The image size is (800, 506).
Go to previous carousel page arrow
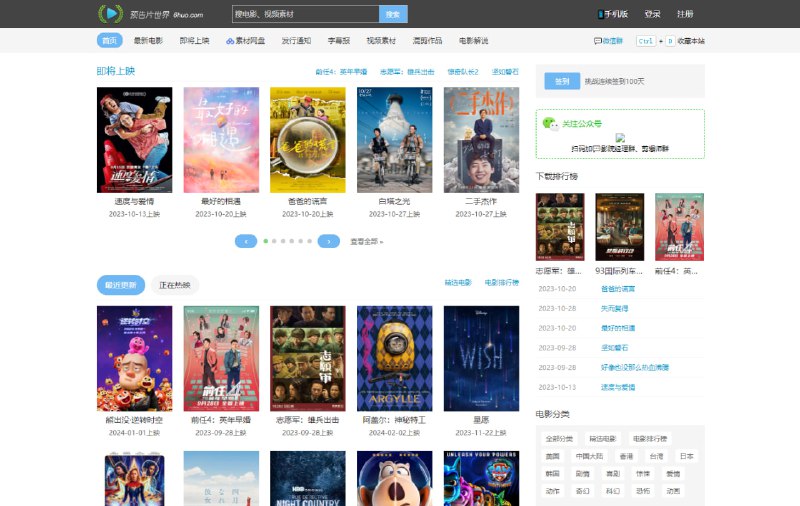246,241
